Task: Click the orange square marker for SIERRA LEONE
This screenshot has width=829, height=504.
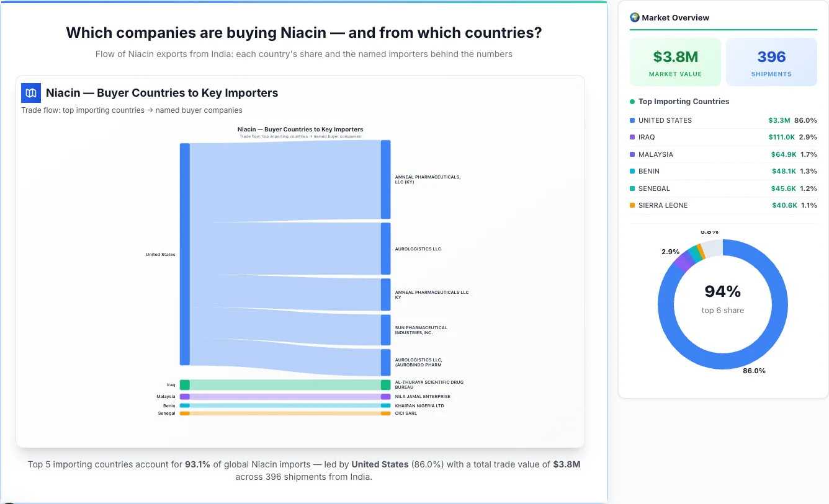Action: (632, 205)
